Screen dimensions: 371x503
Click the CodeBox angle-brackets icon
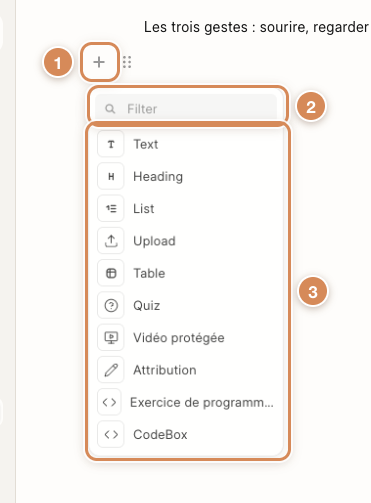(111, 434)
